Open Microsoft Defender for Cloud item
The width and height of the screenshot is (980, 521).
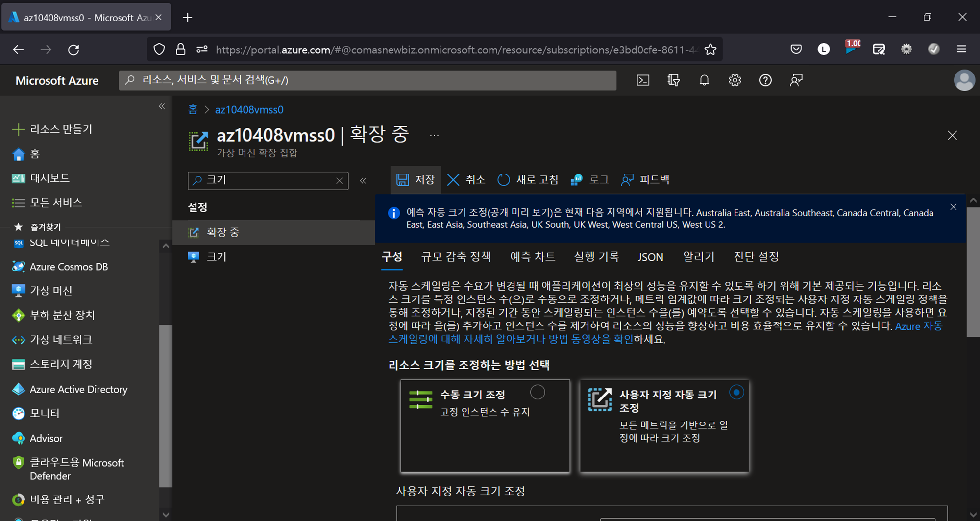tap(68, 469)
